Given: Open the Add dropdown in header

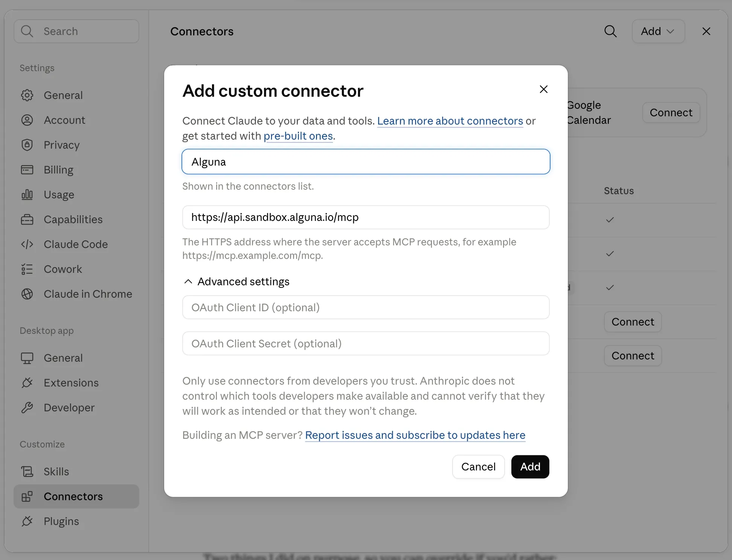Looking at the screenshot, I should tap(658, 31).
